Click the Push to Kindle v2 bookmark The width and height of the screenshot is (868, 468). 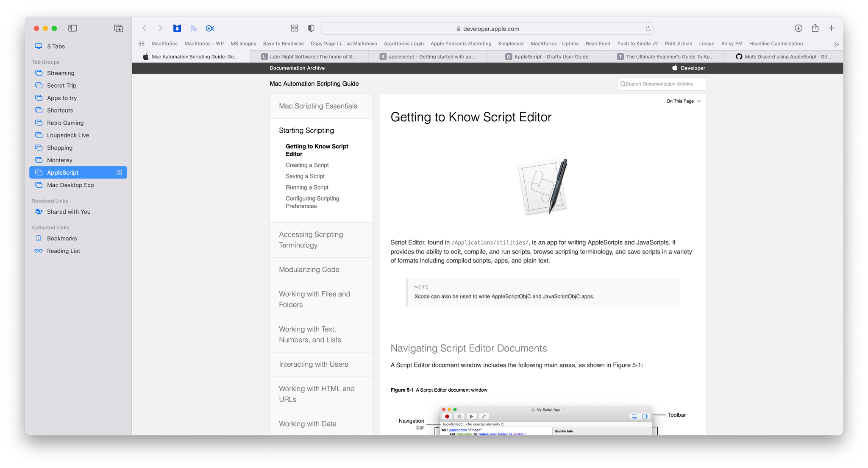point(637,44)
